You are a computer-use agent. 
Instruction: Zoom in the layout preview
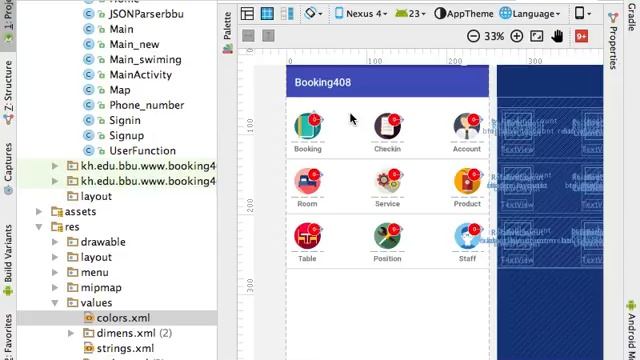click(x=517, y=36)
